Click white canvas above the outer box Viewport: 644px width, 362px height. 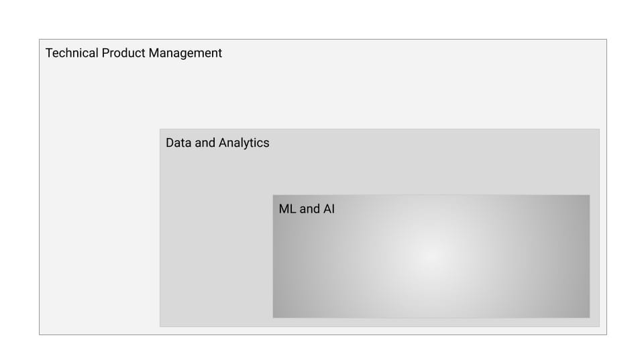coord(322,19)
